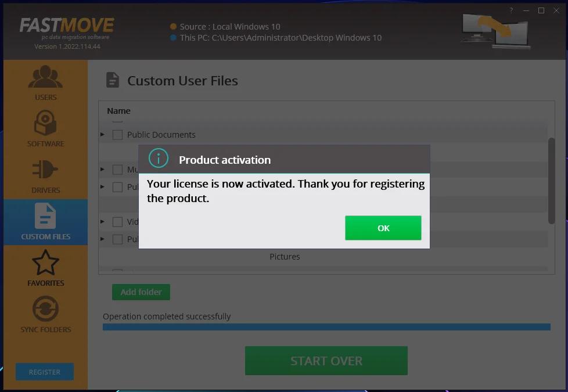Image resolution: width=568 pixels, height=392 pixels.
Task: Expand the 'Mu' folder row
Action: [x=103, y=169]
